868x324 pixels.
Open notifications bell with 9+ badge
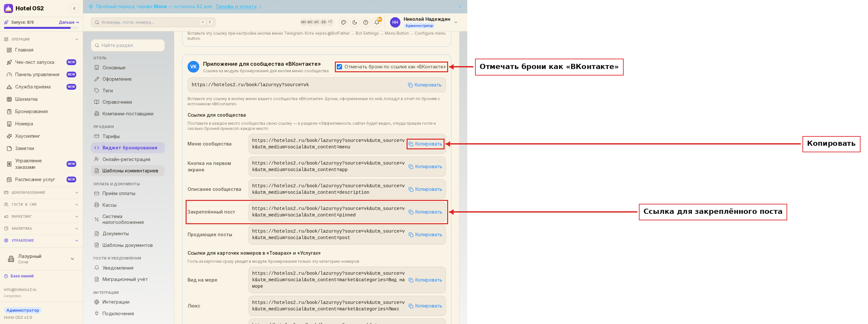coord(377,22)
